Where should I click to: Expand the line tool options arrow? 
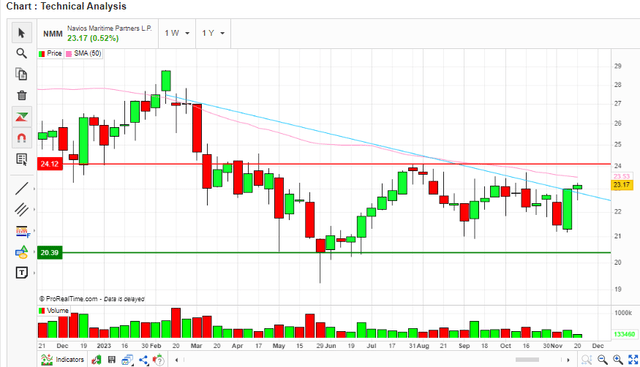pyautogui.click(x=34, y=189)
